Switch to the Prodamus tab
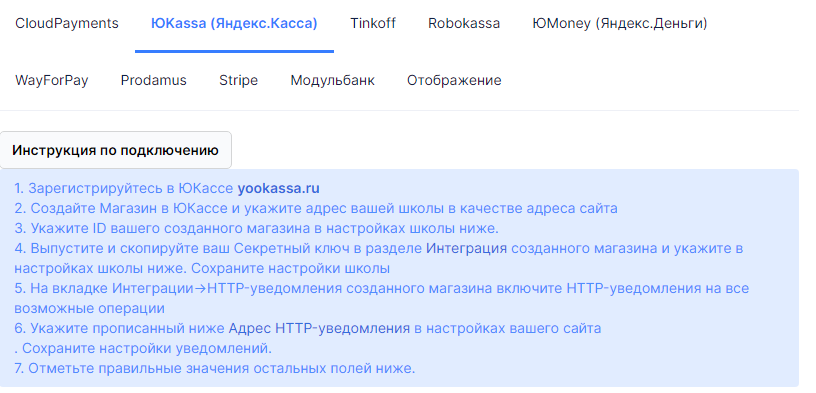The width and height of the screenshot is (816, 393). (x=154, y=81)
